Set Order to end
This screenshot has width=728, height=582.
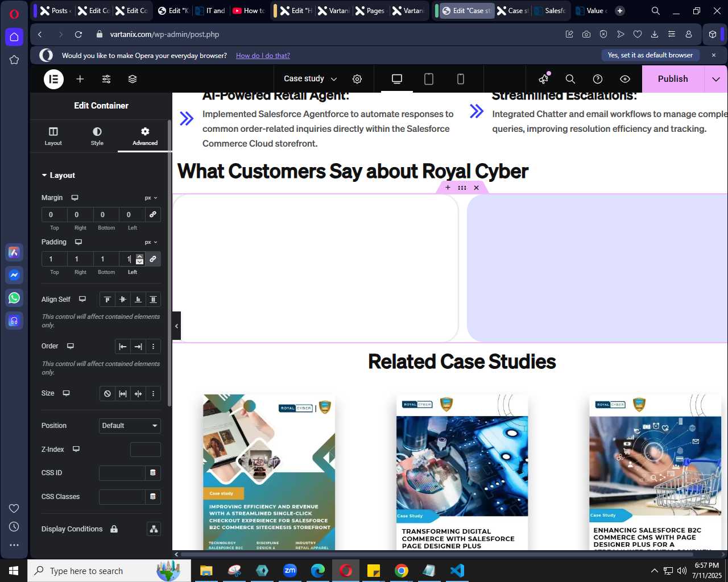point(138,346)
